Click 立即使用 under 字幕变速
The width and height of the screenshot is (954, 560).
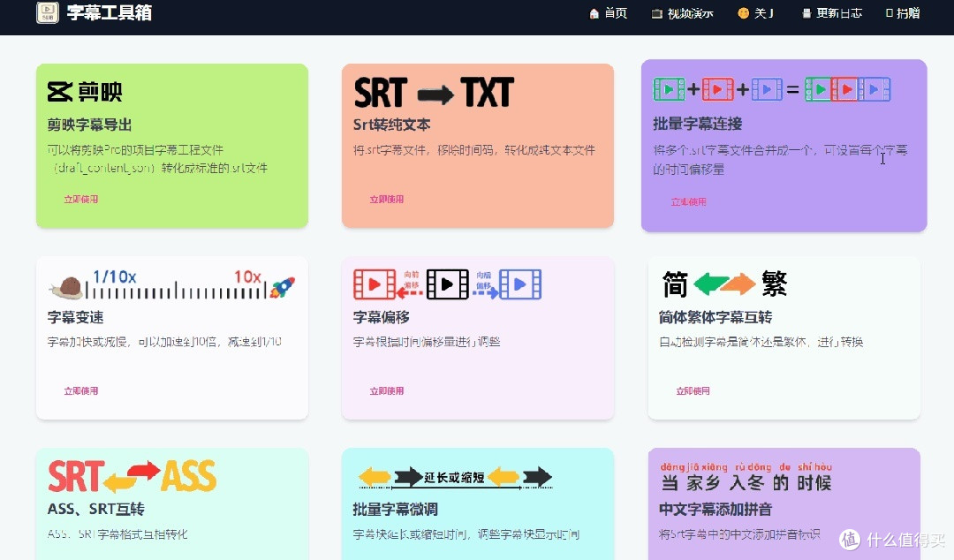tap(81, 390)
